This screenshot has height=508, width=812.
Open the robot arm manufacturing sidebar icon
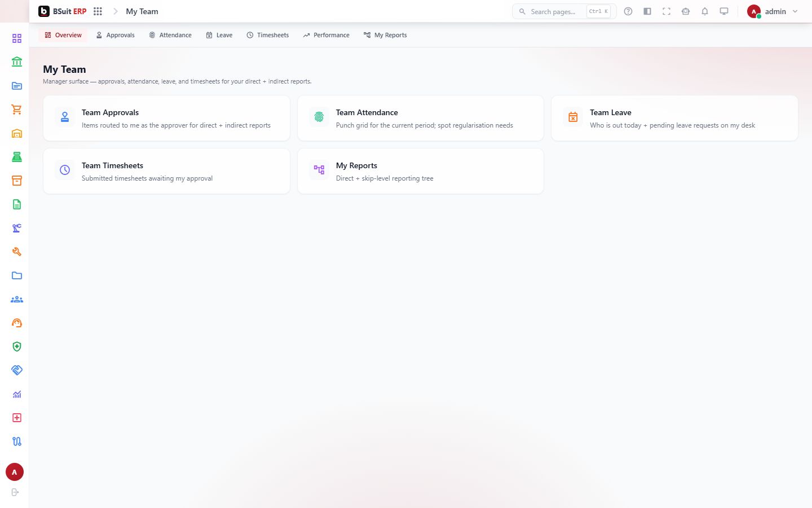[17, 228]
